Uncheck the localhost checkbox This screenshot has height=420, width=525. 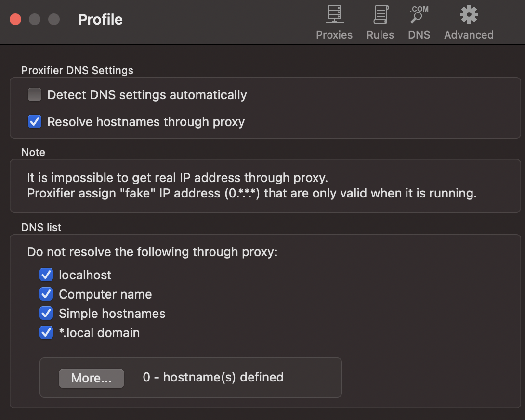click(x=46, y=275)
